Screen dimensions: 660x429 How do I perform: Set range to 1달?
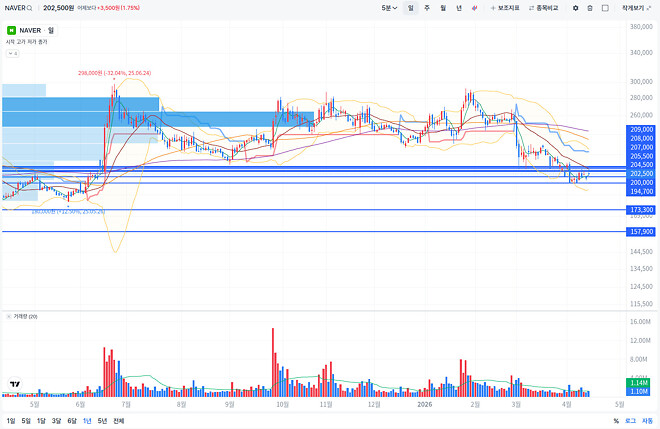point(41,421)
